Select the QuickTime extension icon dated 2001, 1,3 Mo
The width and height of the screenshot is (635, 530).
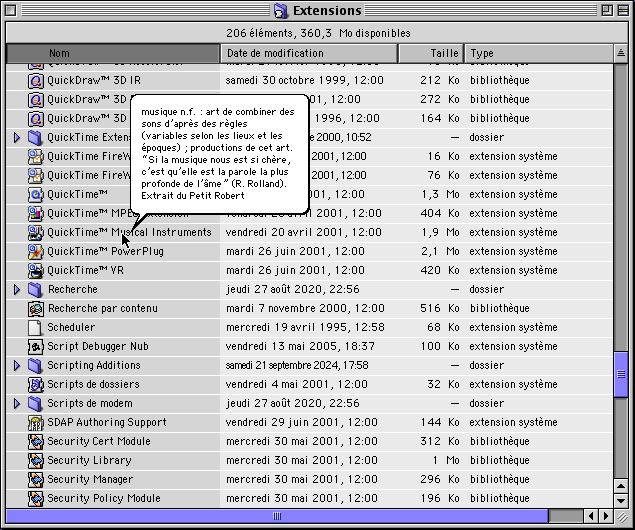point(36,195)
